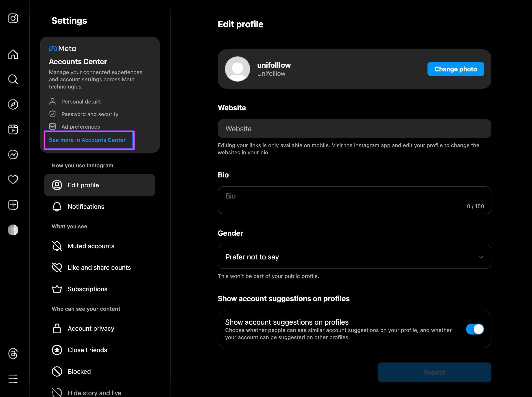The height and width of the screenshot is (397, 532).
Task: Open the Notifications heart icon
Action: [x=13, y=180]
